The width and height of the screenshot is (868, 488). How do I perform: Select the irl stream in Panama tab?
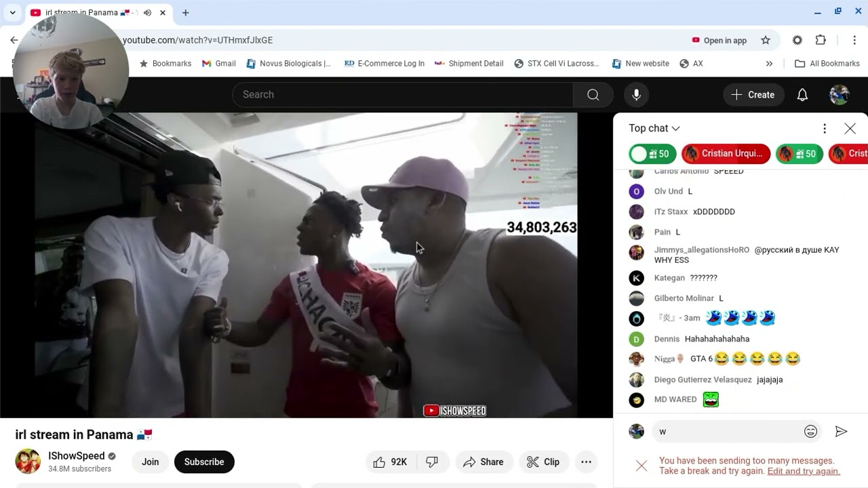[x=98, y=13]
